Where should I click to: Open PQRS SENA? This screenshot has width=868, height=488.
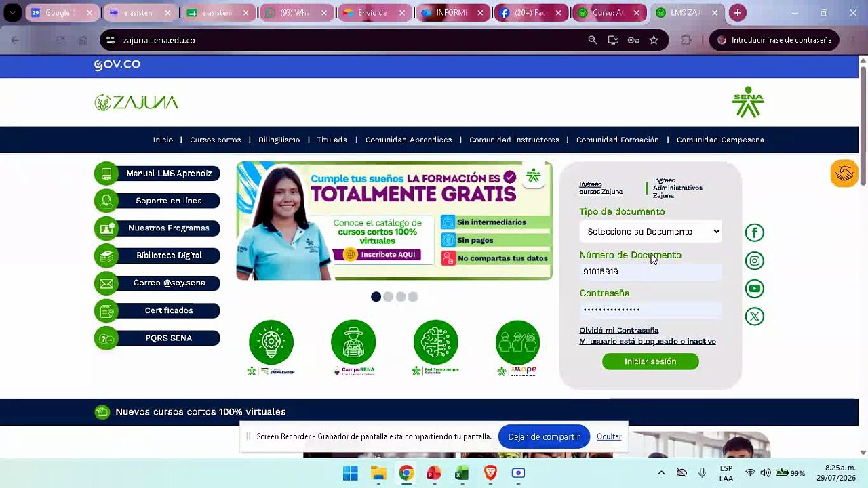[157, 338]
